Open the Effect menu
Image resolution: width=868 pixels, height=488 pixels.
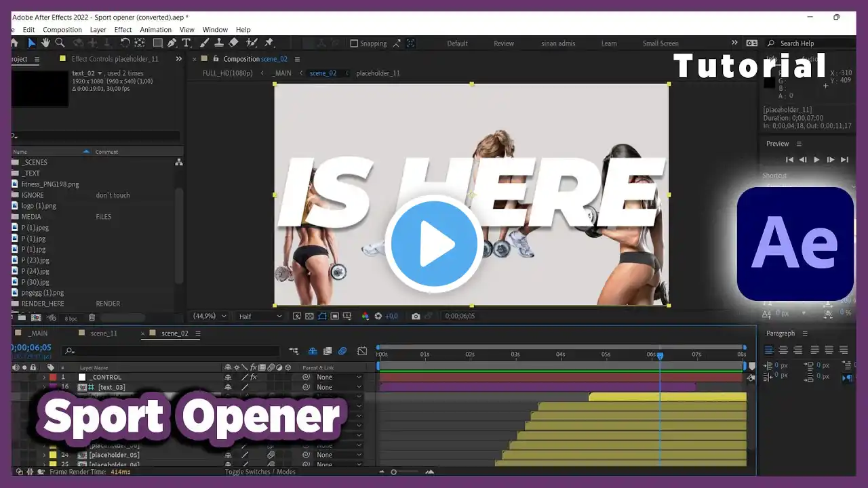tap(123, 30)
